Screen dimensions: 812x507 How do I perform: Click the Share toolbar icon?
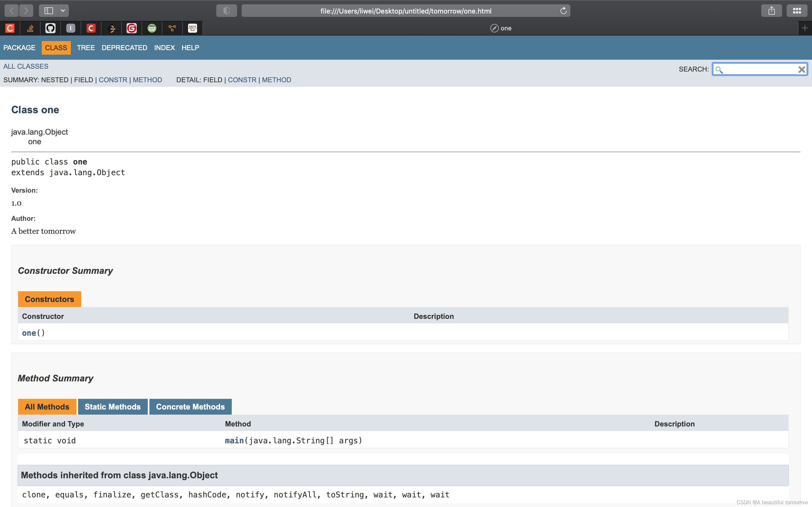point(771,11)
